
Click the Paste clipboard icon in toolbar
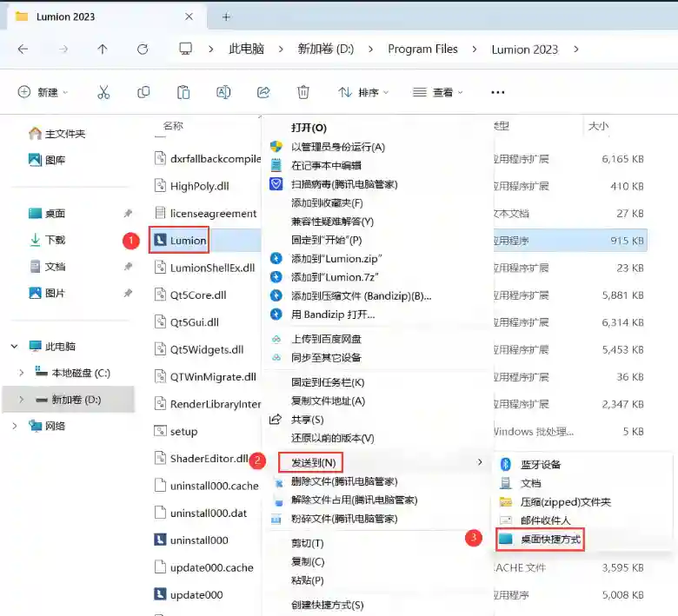pos(183,92)
